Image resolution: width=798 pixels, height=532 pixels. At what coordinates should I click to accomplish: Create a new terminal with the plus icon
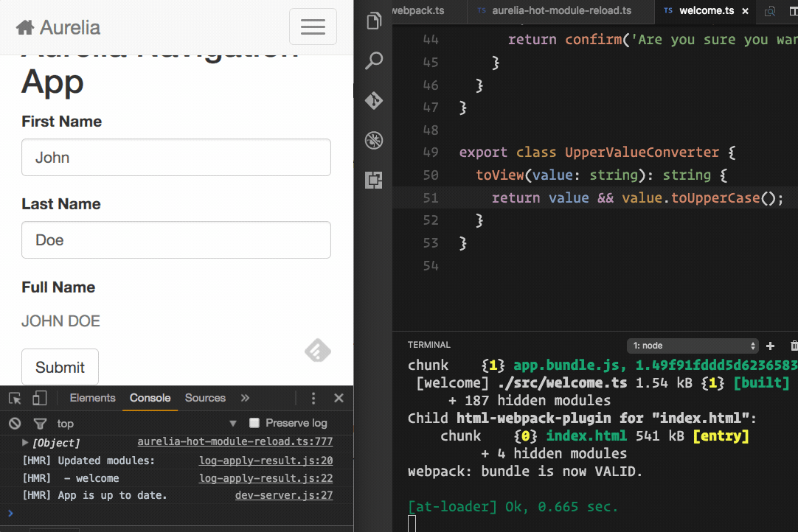pyautogui.click(x=771, y=346)
